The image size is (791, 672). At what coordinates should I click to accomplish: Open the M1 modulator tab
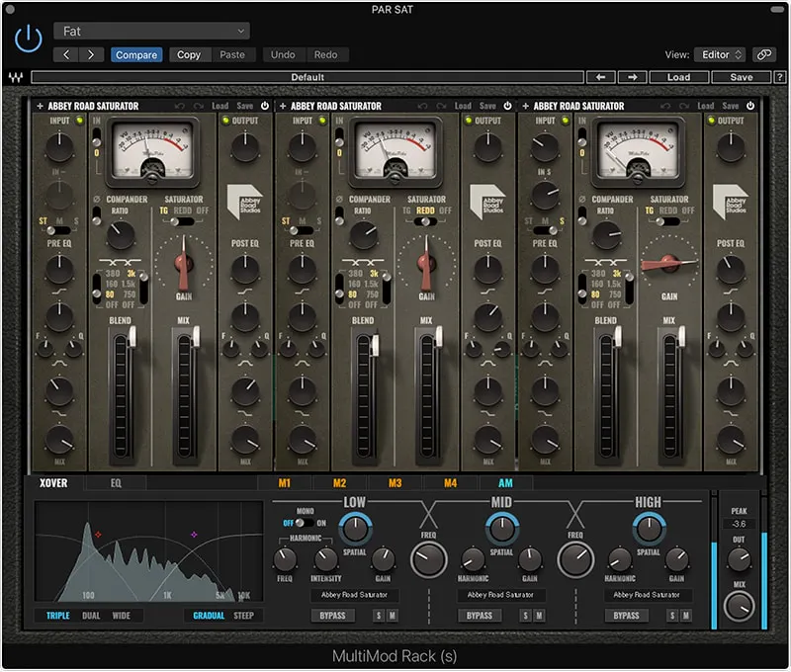(285, 483)
